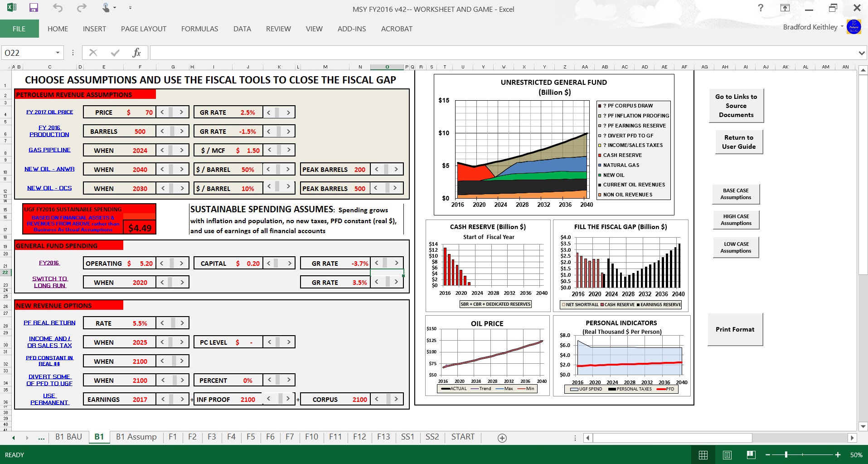
Task: Open Excel Help question mark icon
Action: [x=760, y=8]
